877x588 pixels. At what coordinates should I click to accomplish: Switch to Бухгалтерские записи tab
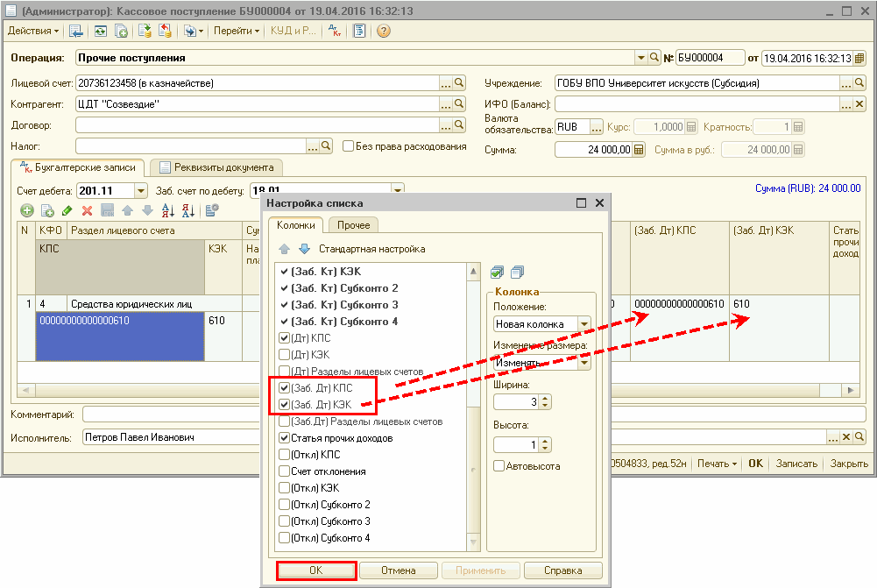tap(78, 167)
